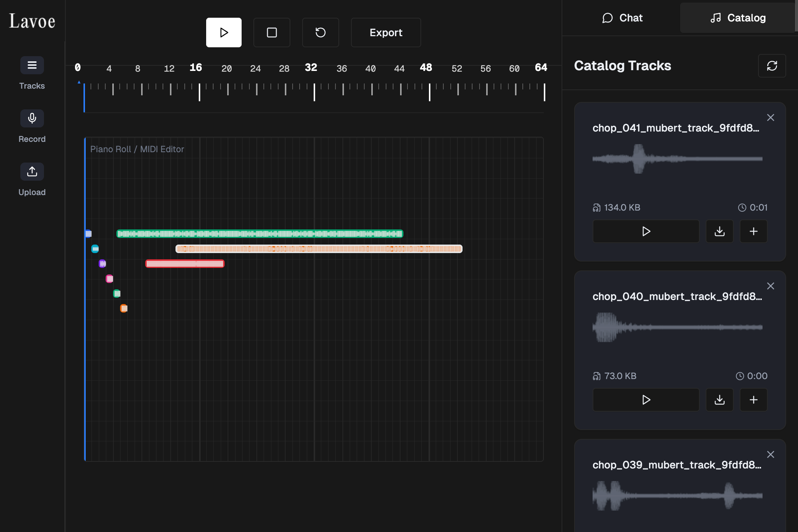Open the Tracks sidebar panel

tap(32, 65)
